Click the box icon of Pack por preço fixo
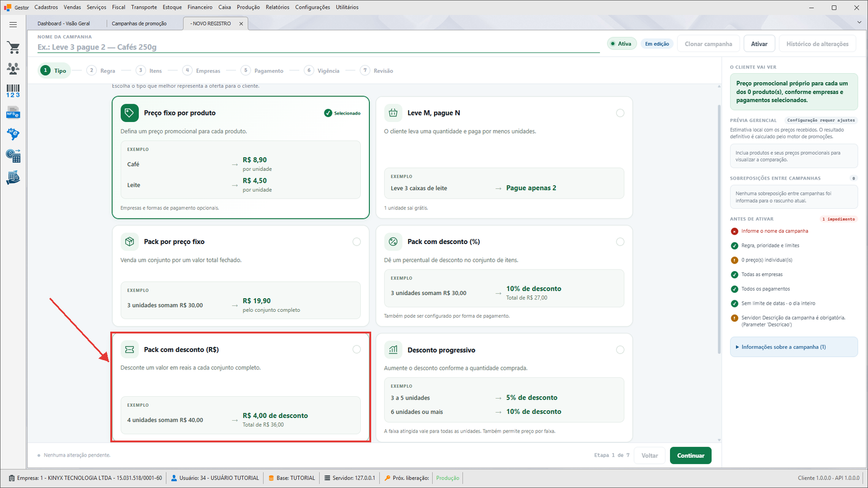The height and width of the screenshot is (488, 868). [x=129, y=242]
